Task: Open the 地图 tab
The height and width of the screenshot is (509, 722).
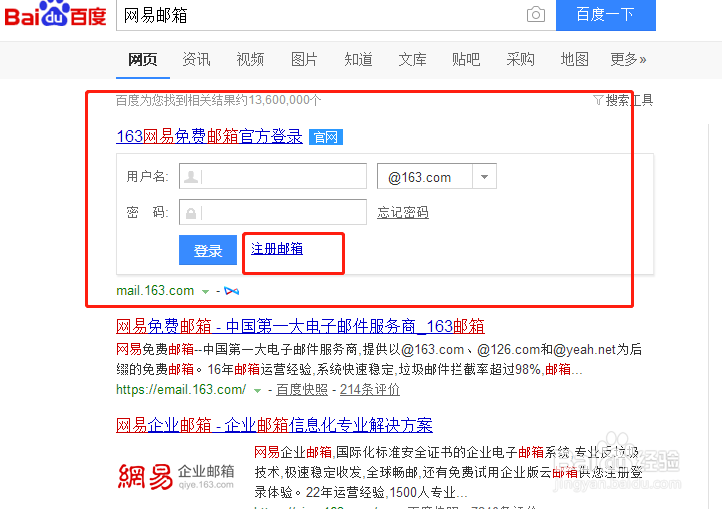Action: (x=574, y=59)
